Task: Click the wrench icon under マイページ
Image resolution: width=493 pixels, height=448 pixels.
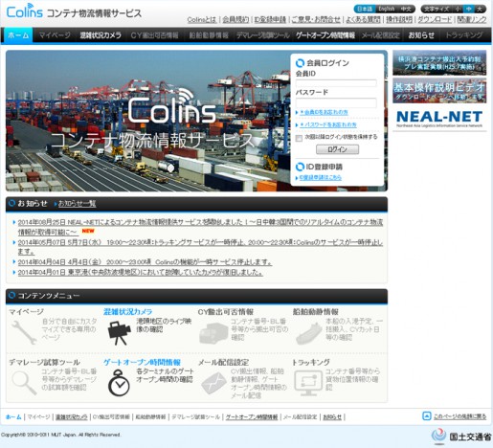Action: tap(24, 332)
